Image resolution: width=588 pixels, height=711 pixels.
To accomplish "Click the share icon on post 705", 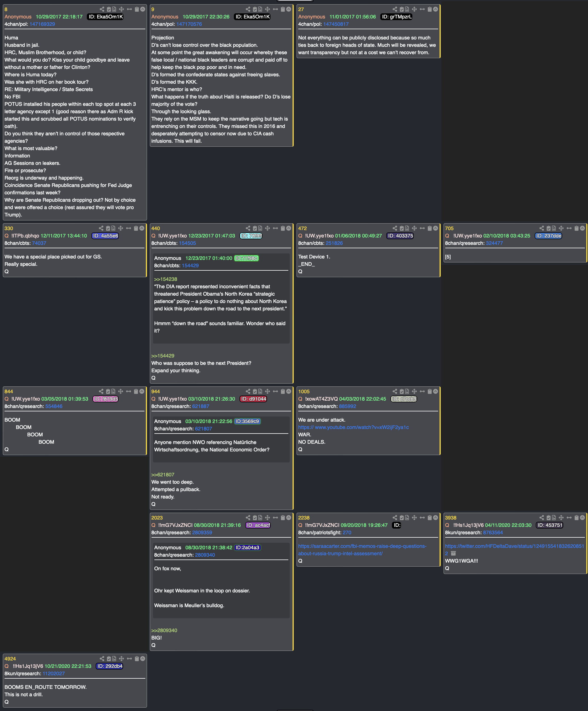I will tap(541, 228).
